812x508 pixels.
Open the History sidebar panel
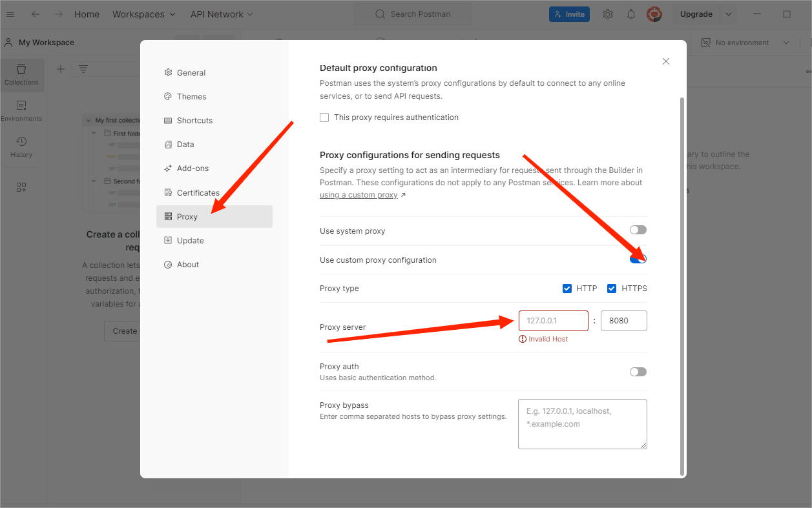click(21, 147)
